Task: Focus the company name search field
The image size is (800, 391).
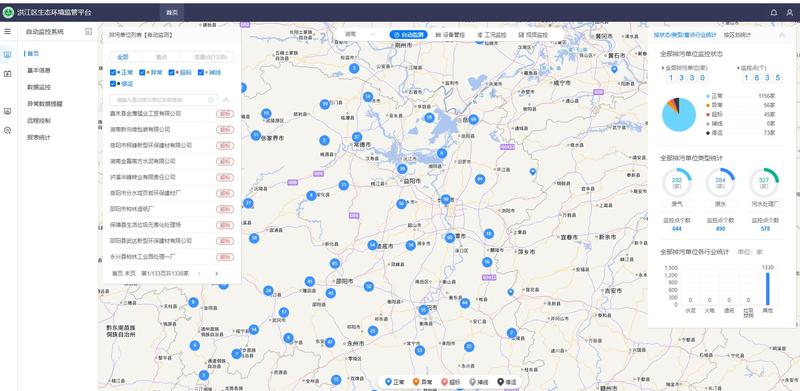Action: click(159, 100)
